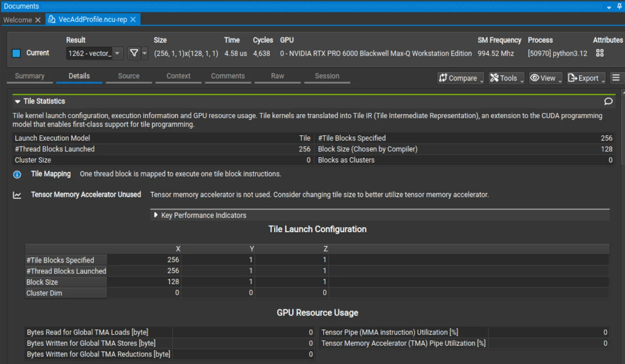Open the dropdown arrow beside the filter funnel

click(143, 53)
